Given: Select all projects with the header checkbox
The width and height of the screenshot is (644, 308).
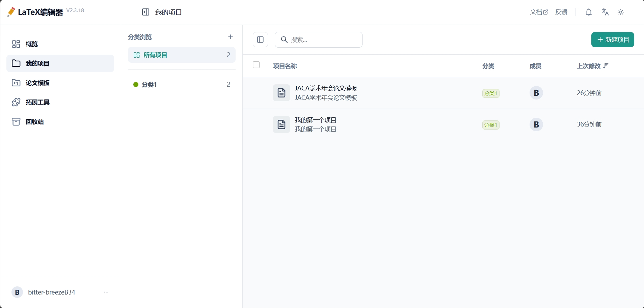Looking at the screenshot, I should click(x=256, y=65).
